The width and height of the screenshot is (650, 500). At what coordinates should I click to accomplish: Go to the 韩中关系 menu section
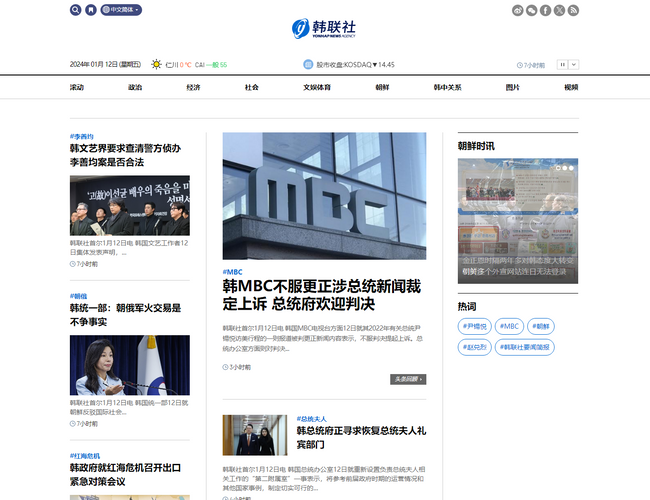pos(447,88)
